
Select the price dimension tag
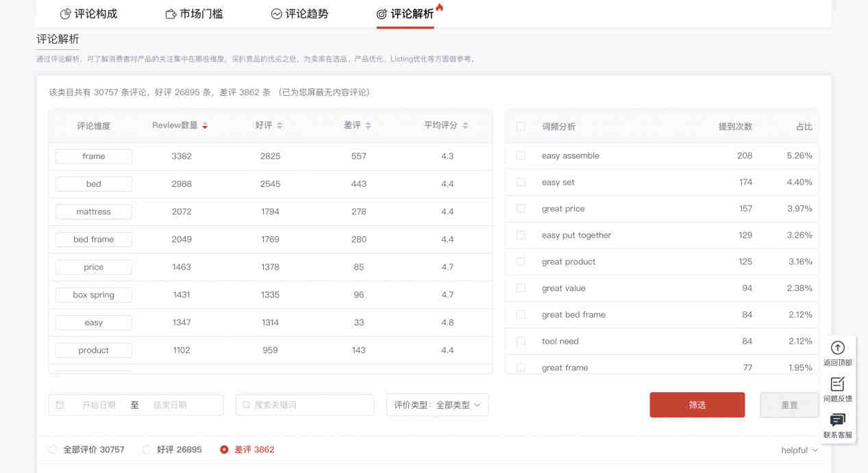[94, 267]
